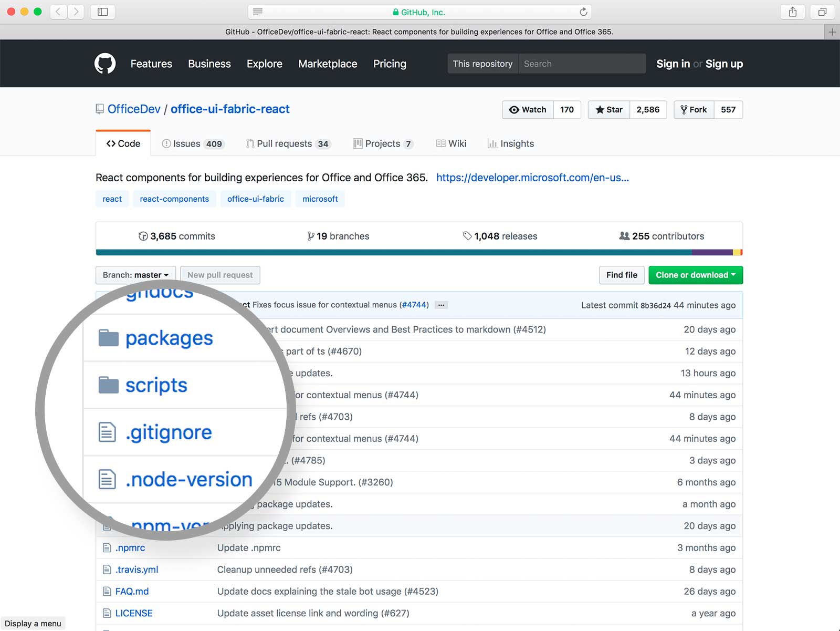The height and width of the screenshot is (631, 840).
Task: Click 'Update .npmrc' commit message
Action: tap(249, 548)
